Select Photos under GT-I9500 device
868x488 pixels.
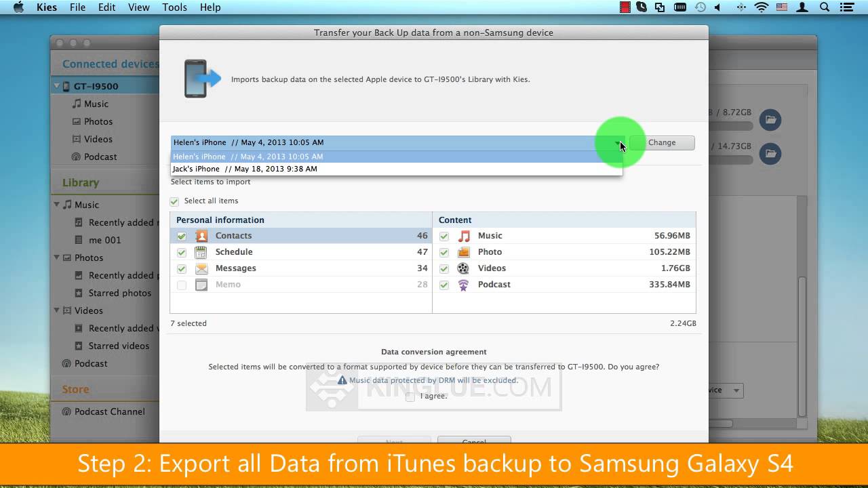click(x=98, y=121)
